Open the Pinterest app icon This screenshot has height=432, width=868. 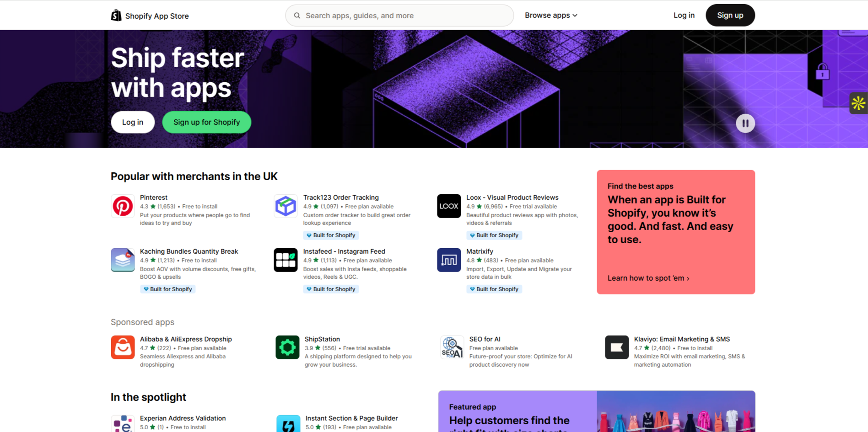pyautogui.click(x=123, y=206)
